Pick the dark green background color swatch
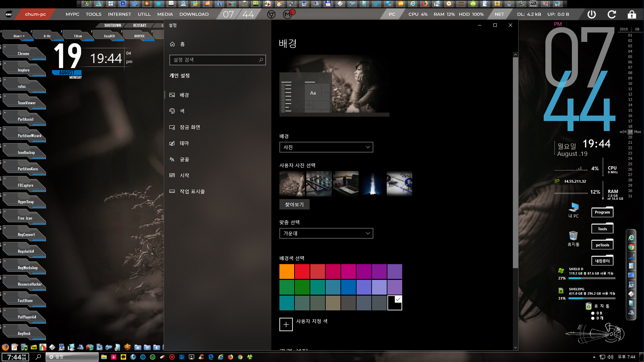Image resolution: width=644 pixels, height=362 pixels. (x=302, y=287)
